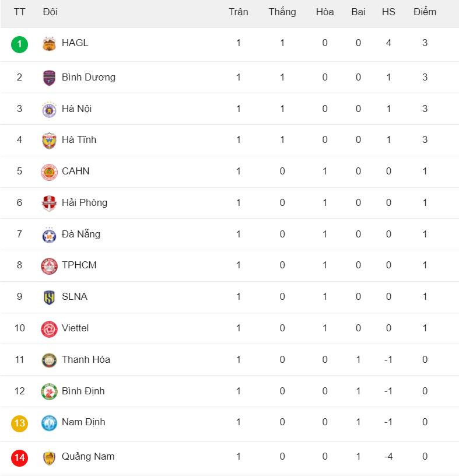Click the Đội column header
459x476 pixels.
[50, 12]
